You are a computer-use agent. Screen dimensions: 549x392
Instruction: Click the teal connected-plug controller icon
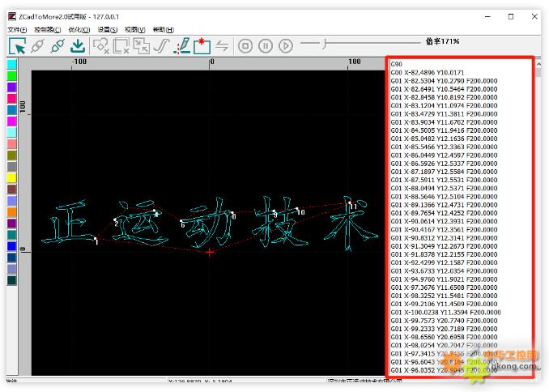click(57, 46)
